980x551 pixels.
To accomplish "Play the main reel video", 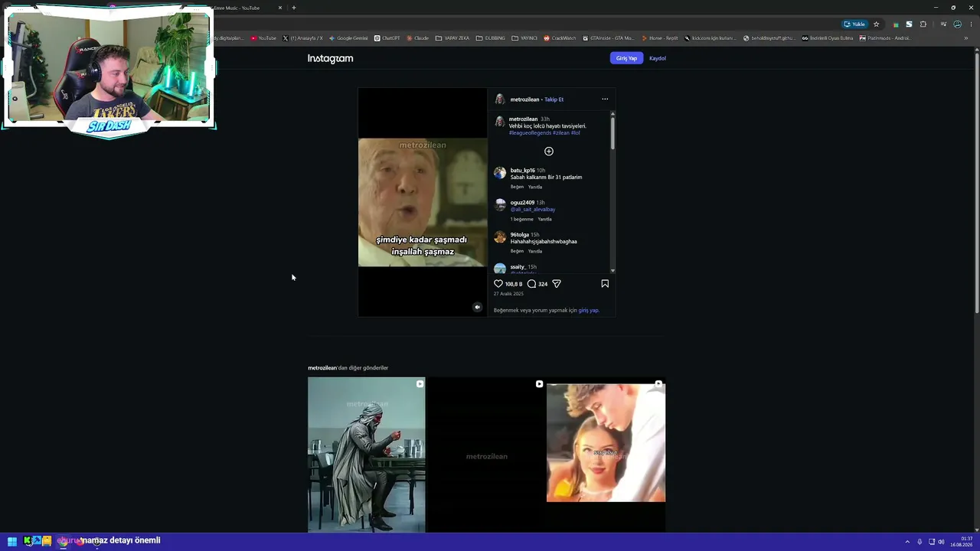I will tap(423, 202).
